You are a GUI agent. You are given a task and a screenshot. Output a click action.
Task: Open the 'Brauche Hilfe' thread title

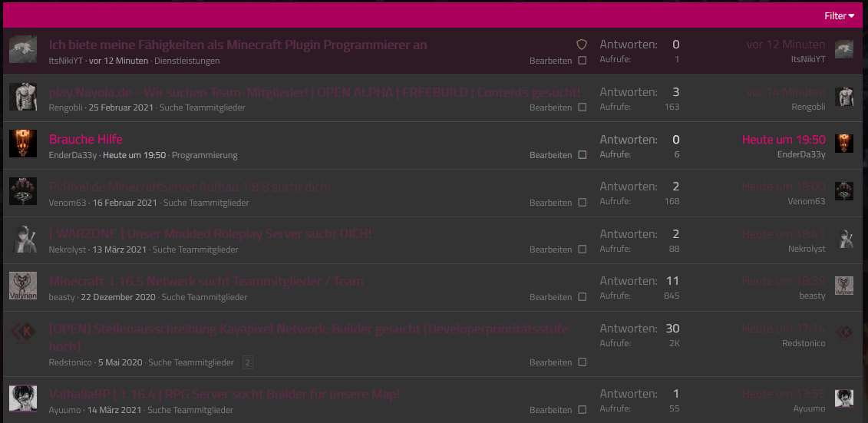coord(86,140)
